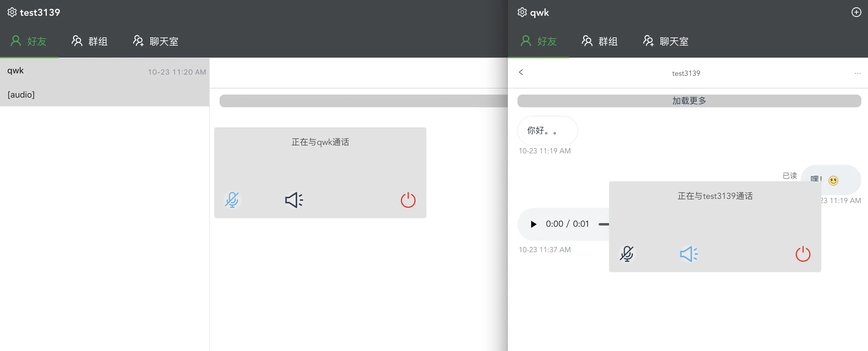Click the audio message progress bar
The height and width of the screenshot is (351, 868).
pyautogui.click(x=604, y=224)
